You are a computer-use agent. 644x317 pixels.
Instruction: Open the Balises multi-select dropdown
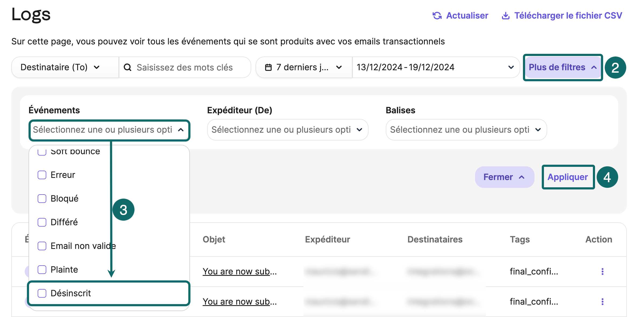pyautogui.click(x=466, y=130)
